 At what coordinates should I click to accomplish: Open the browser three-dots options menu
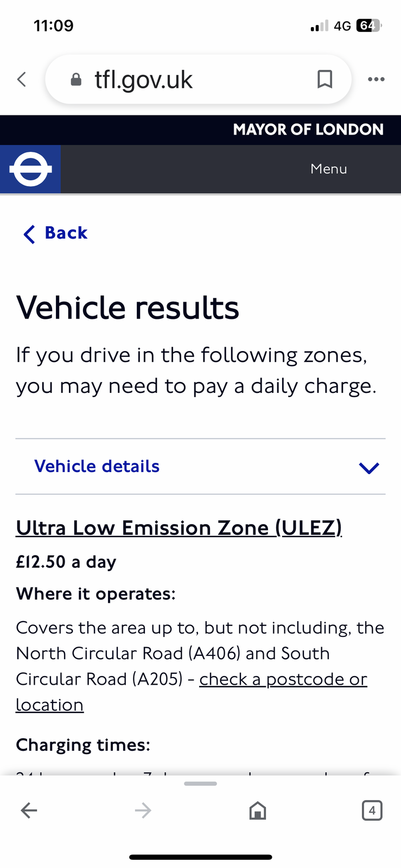click(376, 79)
